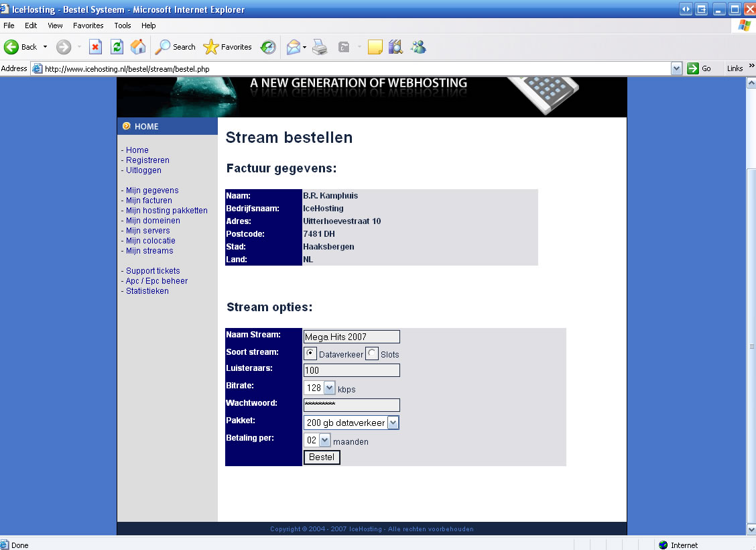Select the Slots radio button

372,353
